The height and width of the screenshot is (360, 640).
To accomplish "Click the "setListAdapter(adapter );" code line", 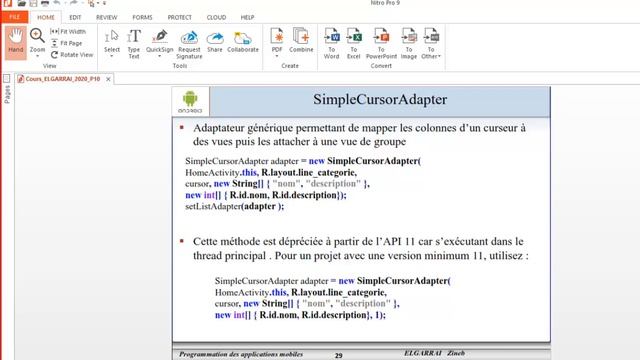I will pyautogui.click(x=235, y=207).
